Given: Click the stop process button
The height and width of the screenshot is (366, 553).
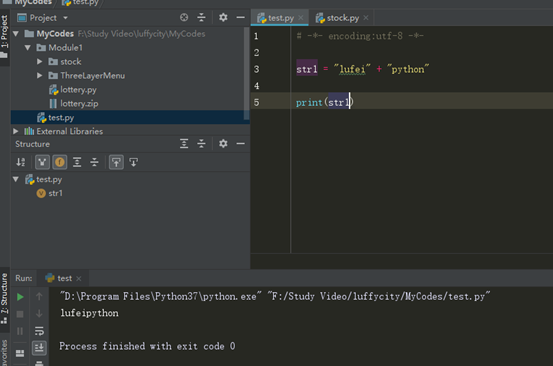Looking at the screenshot, I should tap(20, 314).
